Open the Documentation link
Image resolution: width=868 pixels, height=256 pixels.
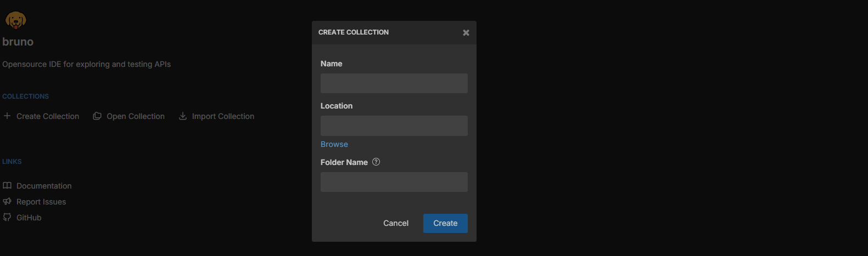point(44,186)
